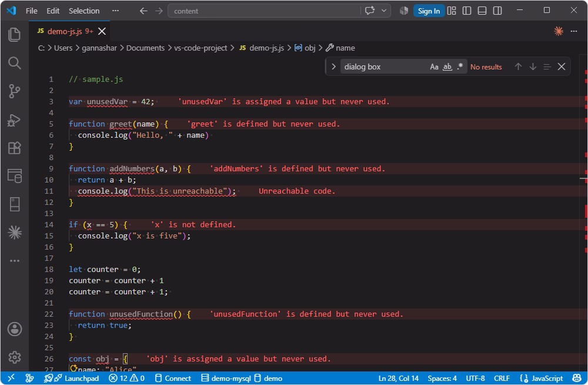Jump to previous match in find widget

(x=518, y=67)
